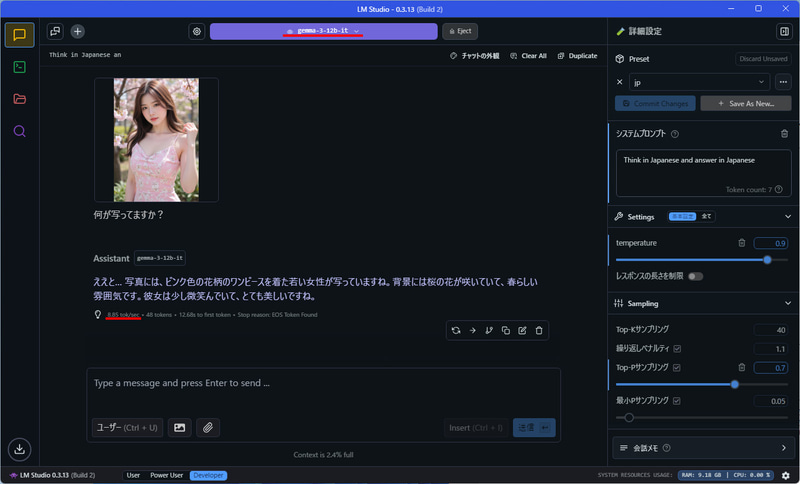Click the Insert button

tap(476, 427)
